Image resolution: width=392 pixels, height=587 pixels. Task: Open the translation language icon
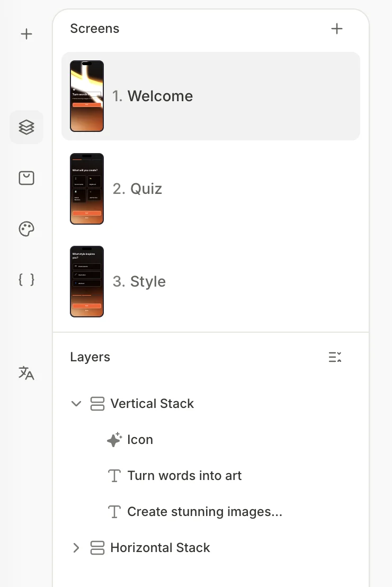tap(26, 373)
